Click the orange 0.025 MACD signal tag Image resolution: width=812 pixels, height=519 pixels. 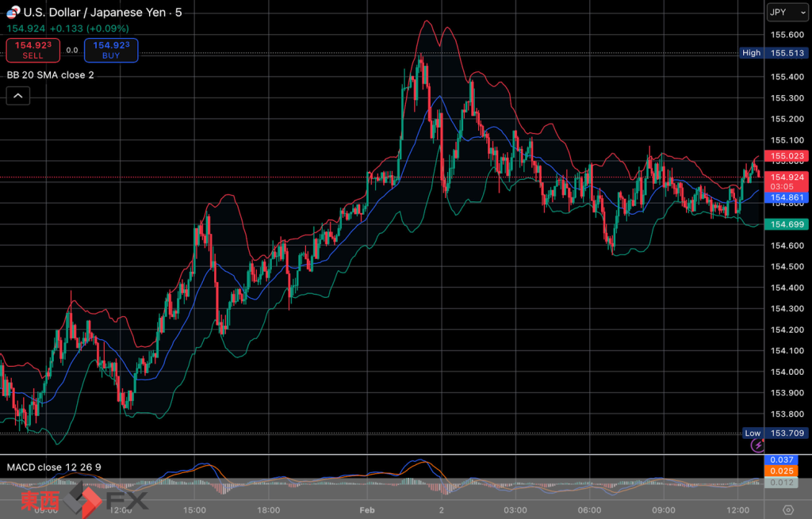click(x=787, y=471)
